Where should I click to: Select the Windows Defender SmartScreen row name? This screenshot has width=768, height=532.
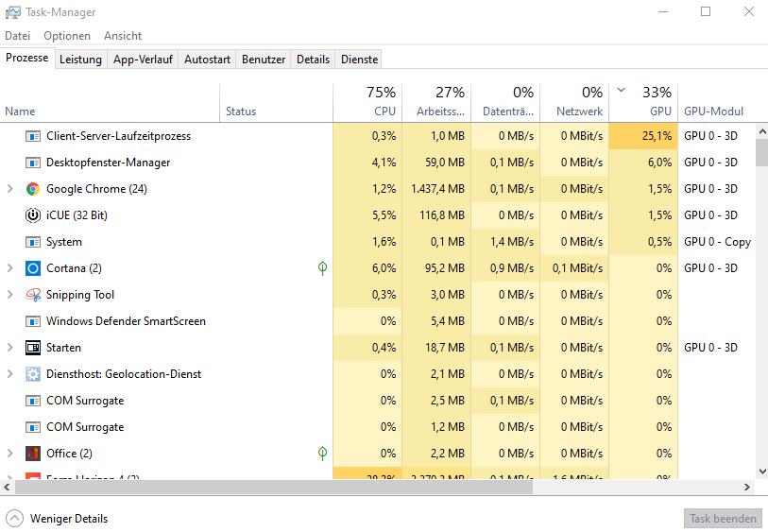[x=126, y=321]
